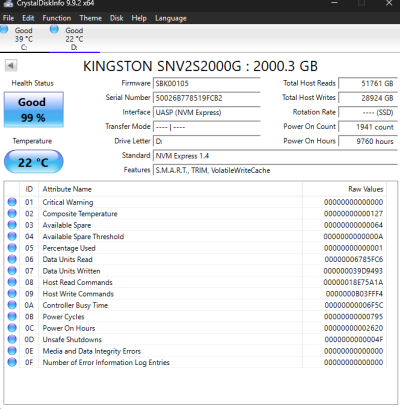Click the status orb for Error Information Log Entries
400x409 pixels.
coord(12,362)
